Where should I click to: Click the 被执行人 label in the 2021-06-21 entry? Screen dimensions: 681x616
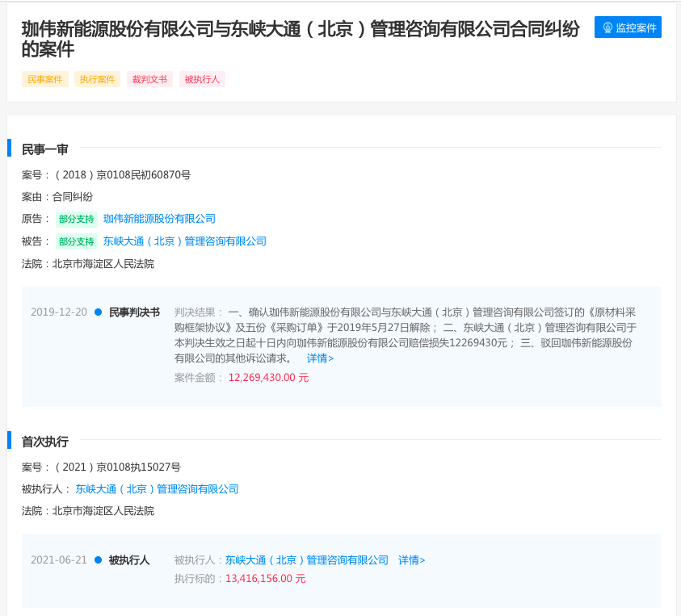click(129, 560)
